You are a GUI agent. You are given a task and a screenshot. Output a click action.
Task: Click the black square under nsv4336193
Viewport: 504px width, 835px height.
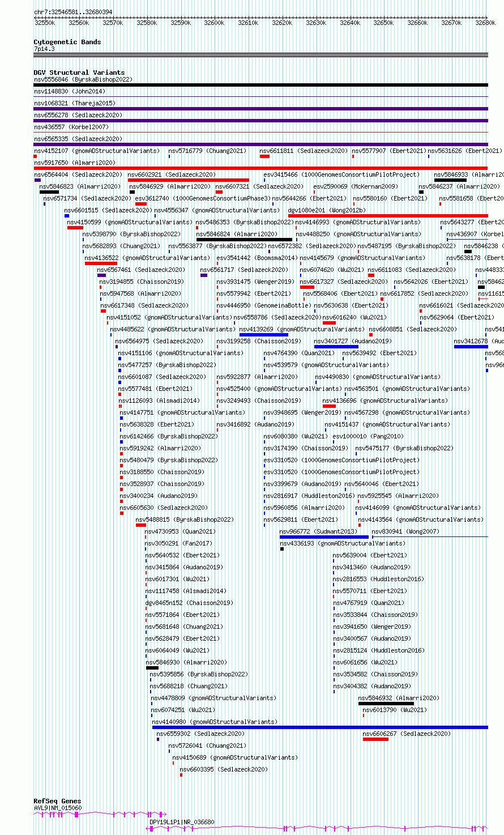pos(282,549)
